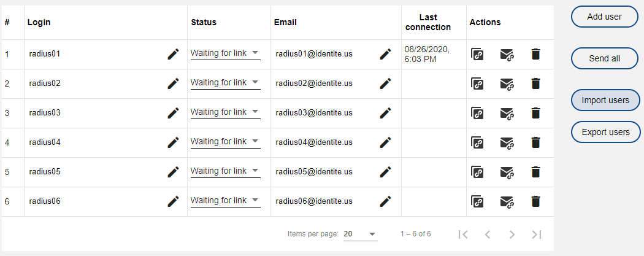Image resolution: width=644 pixels, height=256 pixels.
Task: Delete user radius04
Action: click(x=535, y=142)
